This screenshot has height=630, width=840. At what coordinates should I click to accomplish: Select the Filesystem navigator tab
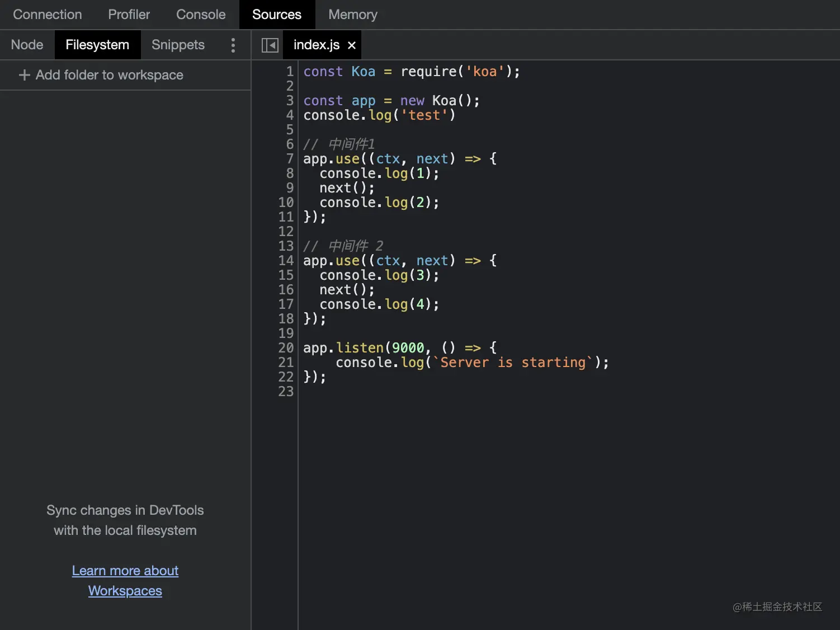(x=97, y=45)
